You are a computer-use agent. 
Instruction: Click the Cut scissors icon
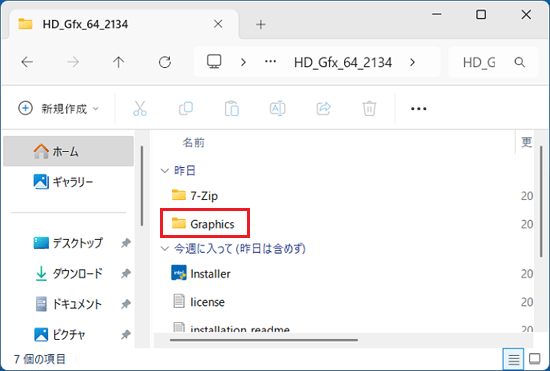(140, 108)
